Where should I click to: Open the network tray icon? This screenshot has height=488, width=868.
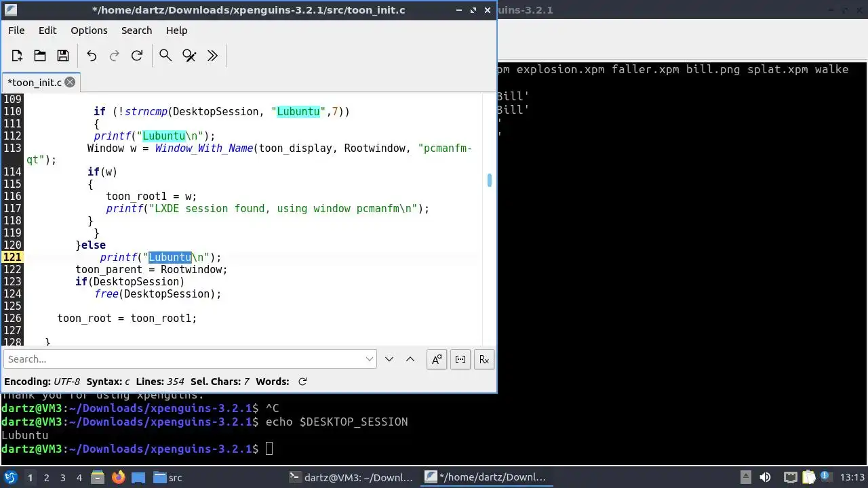790,477
